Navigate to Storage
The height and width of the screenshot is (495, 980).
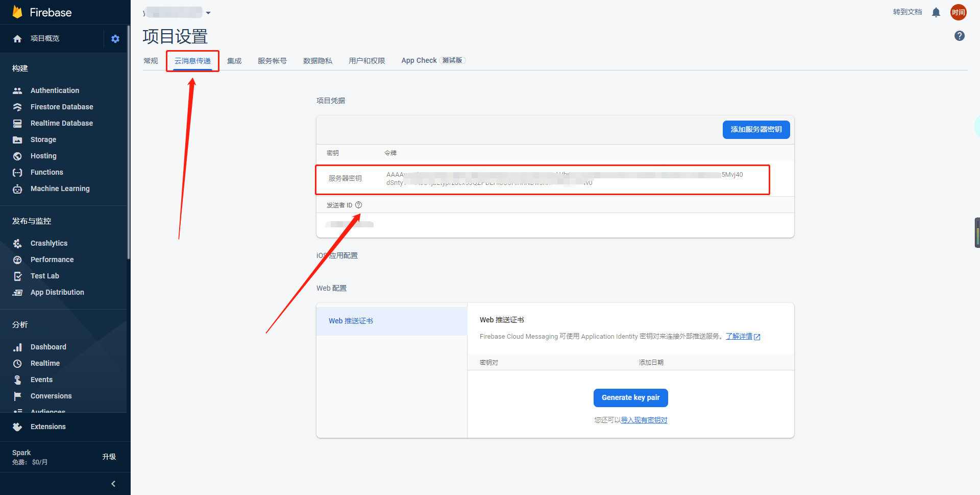pos(44,139)
